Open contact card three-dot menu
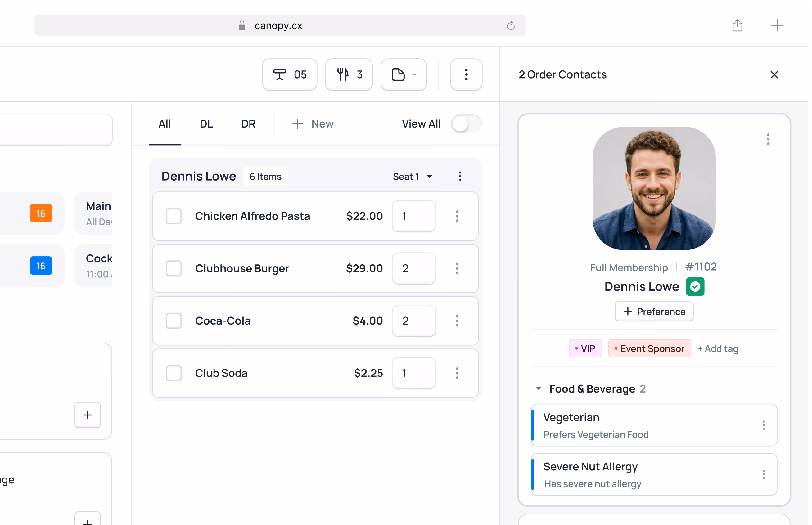The image size is (812, 525). point(768,139)
